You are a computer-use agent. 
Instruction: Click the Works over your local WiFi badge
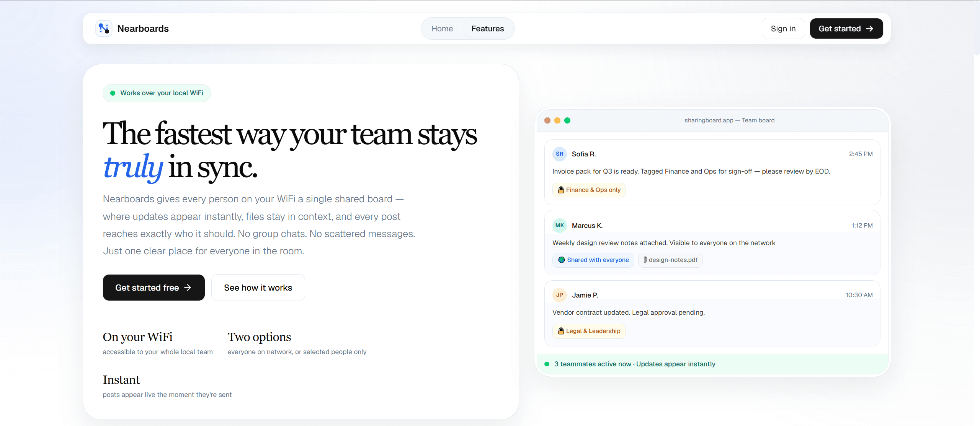coord(157,93)
